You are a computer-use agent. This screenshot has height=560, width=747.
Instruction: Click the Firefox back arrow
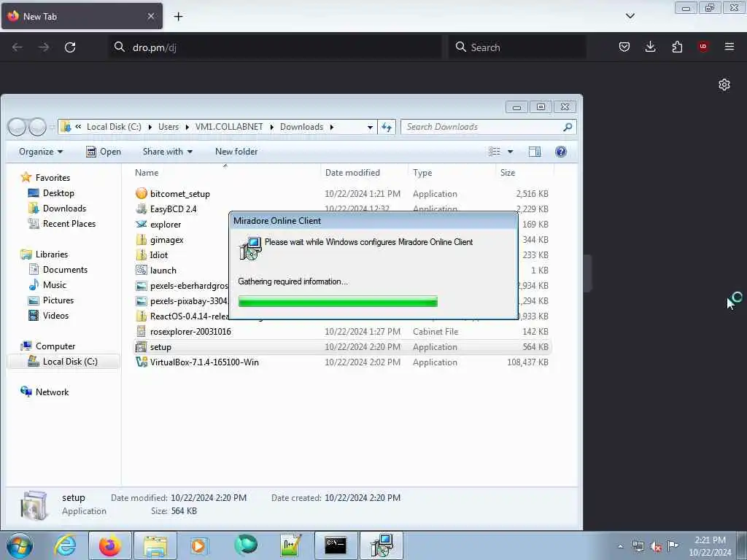tap(18, 47)
